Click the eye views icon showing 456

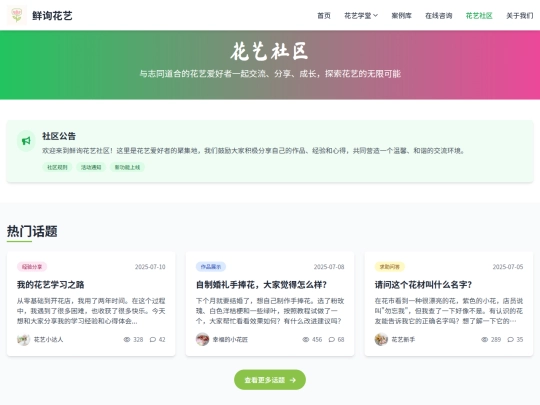[x=305, y=340]
